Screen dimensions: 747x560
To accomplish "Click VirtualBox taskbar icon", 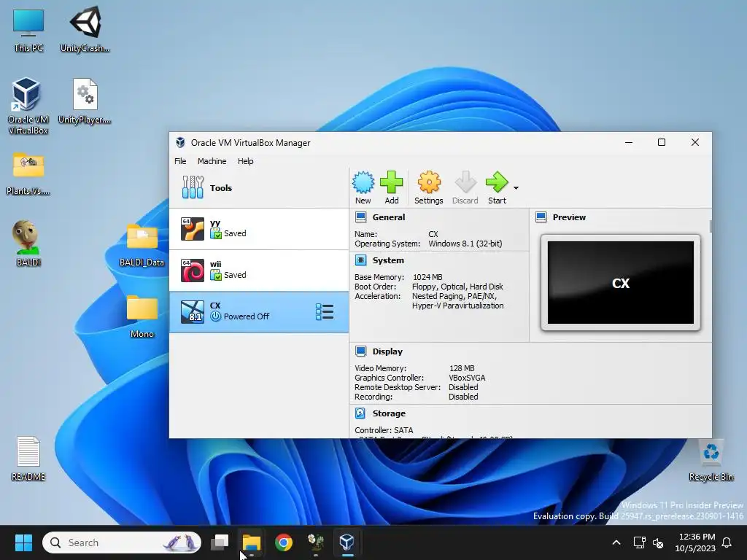I will point(347,542).
